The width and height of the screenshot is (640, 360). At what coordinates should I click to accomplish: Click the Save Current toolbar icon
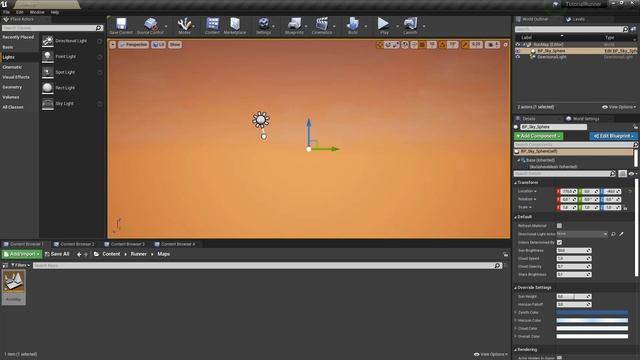point(121,24)
